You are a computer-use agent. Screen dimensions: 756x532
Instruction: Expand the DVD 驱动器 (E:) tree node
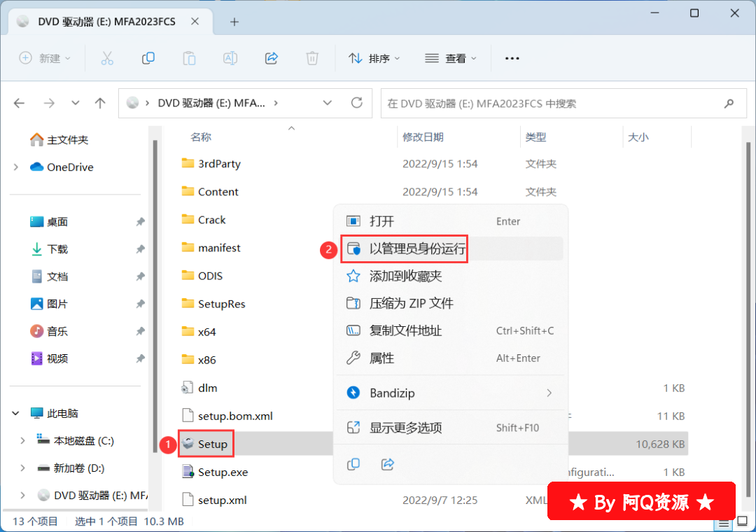(22, 496)
